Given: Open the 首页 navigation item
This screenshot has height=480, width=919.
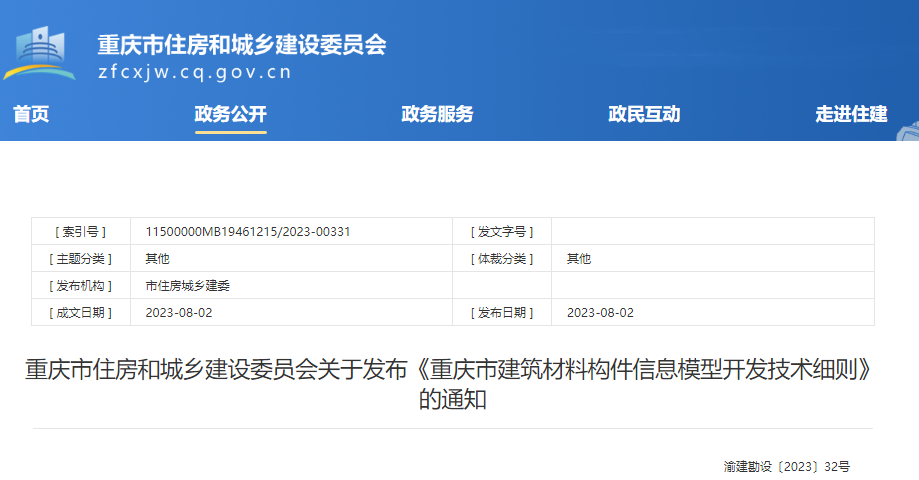Looking at the screenshot, I should [31, 114].
